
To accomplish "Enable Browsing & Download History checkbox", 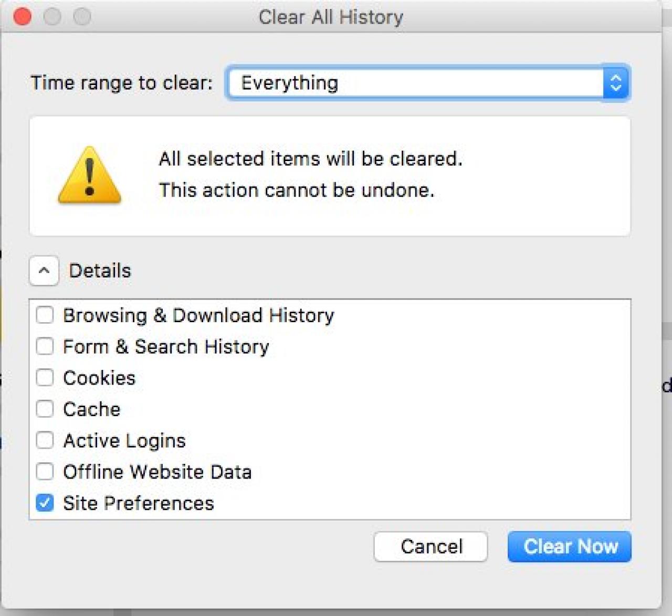I will click(x=45, y=315).
